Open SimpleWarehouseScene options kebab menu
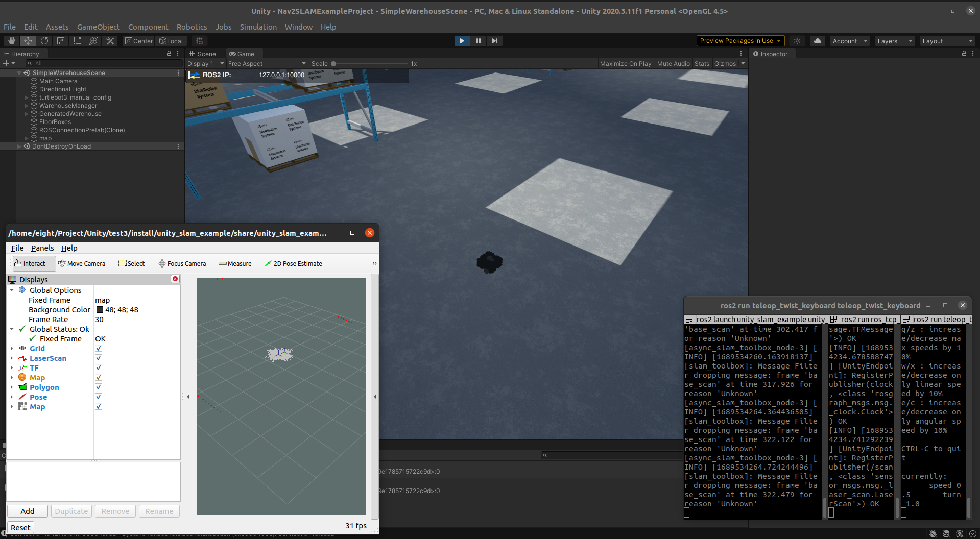Viewport: 980px width, 539px height. point(178,73)
